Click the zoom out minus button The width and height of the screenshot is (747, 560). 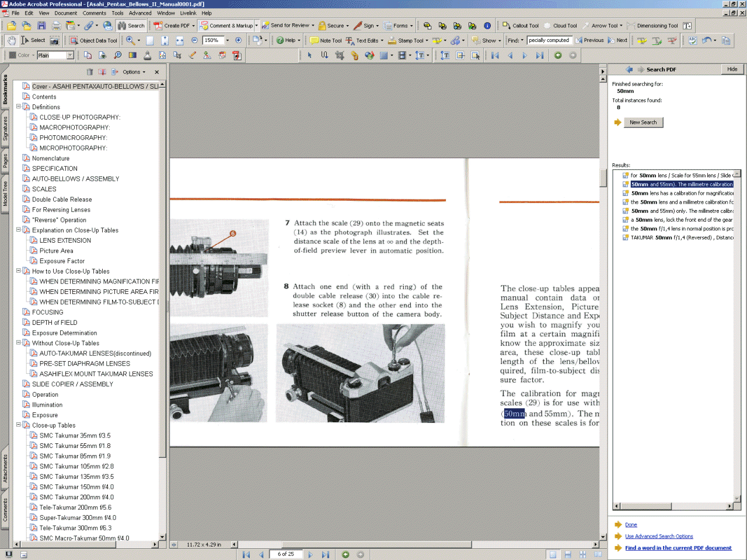point(194,40)
